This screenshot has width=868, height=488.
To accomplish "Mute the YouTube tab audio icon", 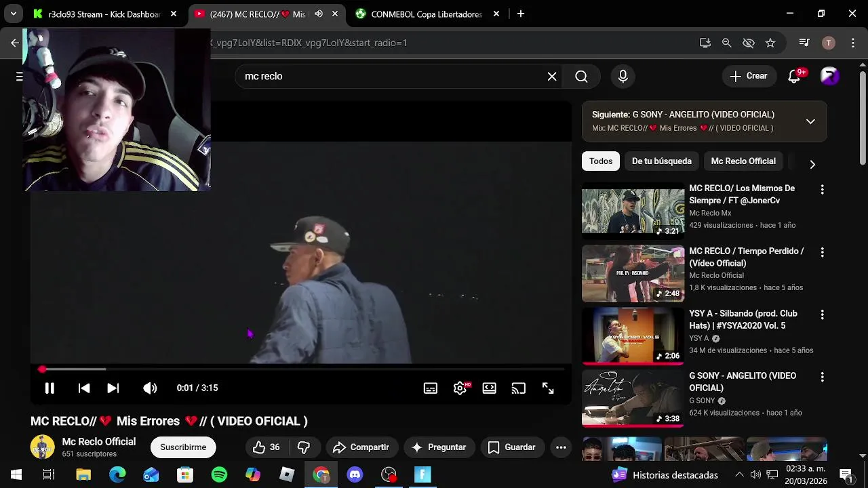I will (319, 14).
